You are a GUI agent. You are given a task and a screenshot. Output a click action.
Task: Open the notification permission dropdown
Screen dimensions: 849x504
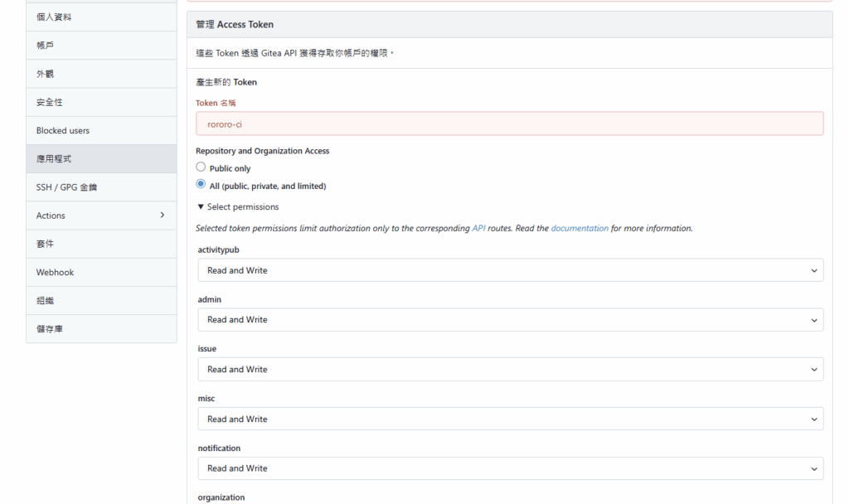pyautogui.click(x=509, y=468)
